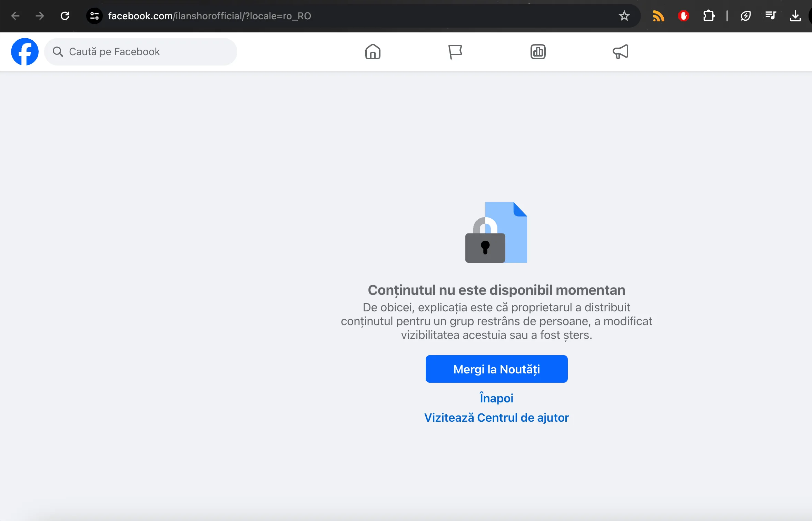Click the red ad-blocker extension icon
Viewport: 812px width, 521px height.
[683, 16]
